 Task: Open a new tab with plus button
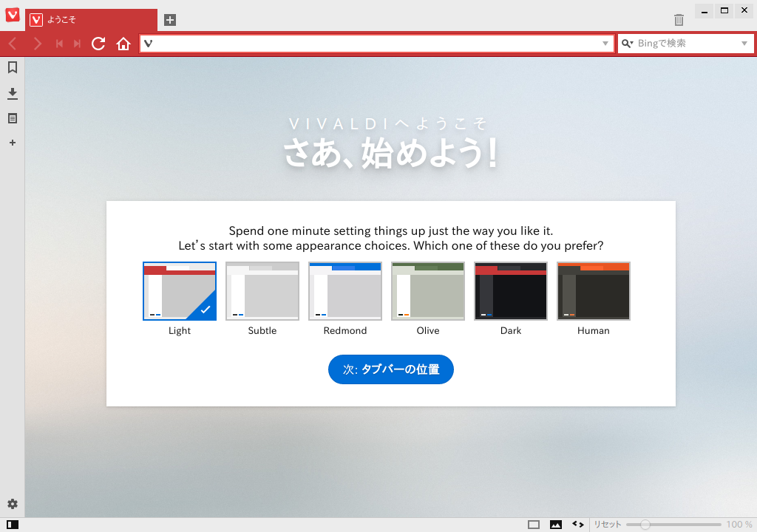point(170,20)
